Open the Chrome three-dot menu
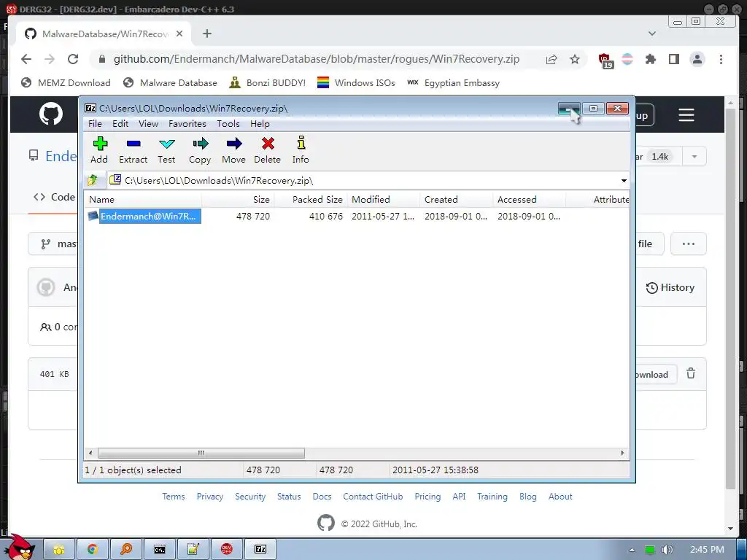This screenshot has width=747, height=560. tap(721, 59)
